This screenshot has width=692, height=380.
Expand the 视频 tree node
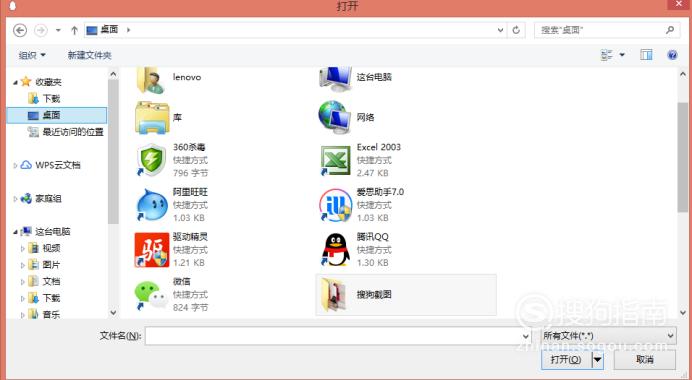pyautogui.click(x=23, y=249)
